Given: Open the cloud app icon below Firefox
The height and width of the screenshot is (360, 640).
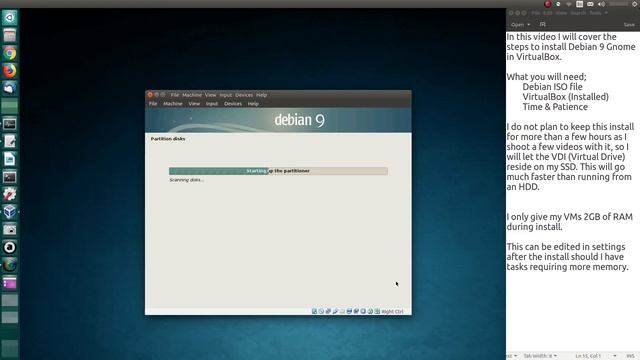Looking at the screenshot, I should [x=9, y=88].
